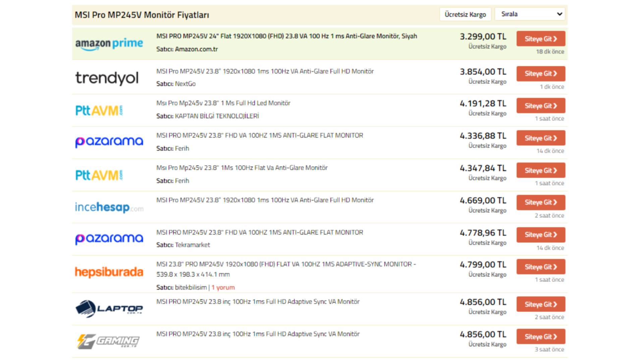Open Amazon MSI PRO MP245V product title
644x362 pixels.
(286, 36)
